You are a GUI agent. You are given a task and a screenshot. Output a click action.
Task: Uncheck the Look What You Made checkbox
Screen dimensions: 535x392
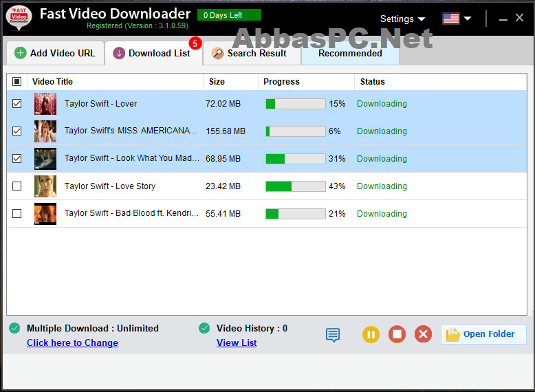(x=17, y=159)
